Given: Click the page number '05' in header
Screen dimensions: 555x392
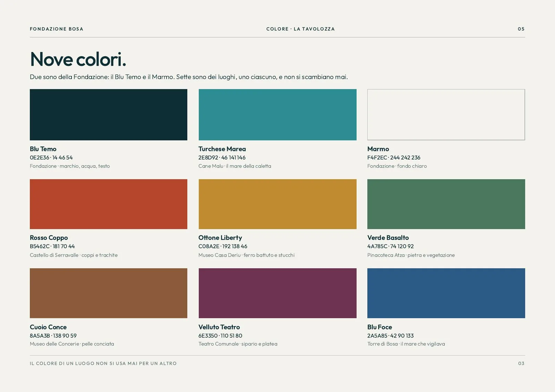Looking at the screenshot, I should coord(521,29).
